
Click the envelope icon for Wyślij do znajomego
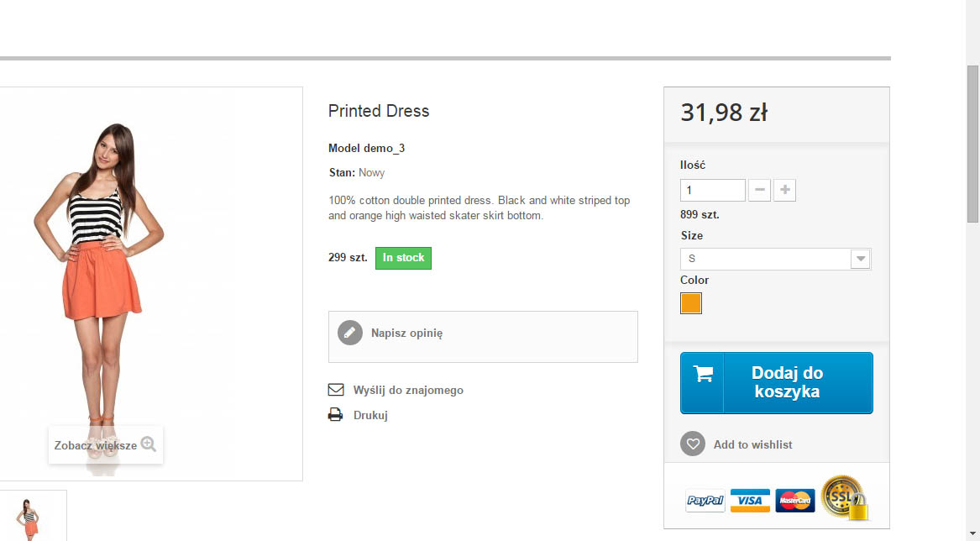tap(336, 390)
